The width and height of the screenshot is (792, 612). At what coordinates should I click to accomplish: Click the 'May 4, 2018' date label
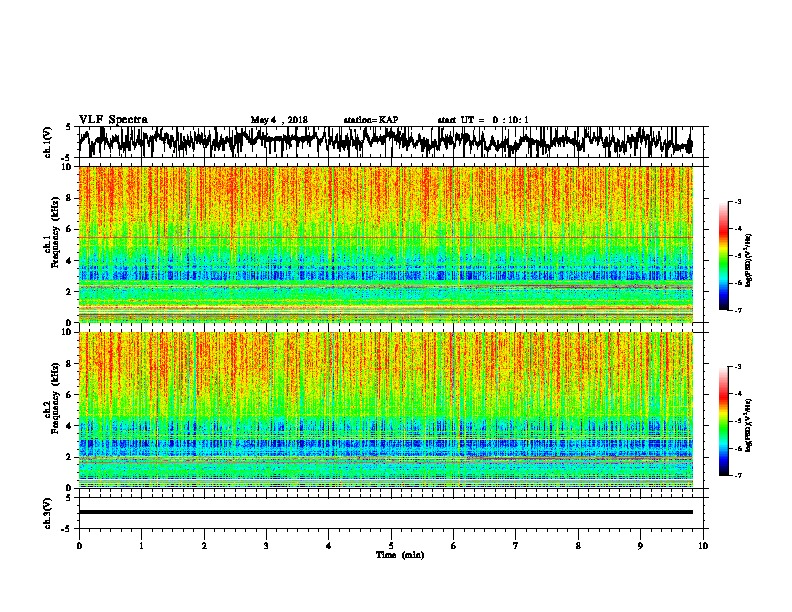coord(279,120)
